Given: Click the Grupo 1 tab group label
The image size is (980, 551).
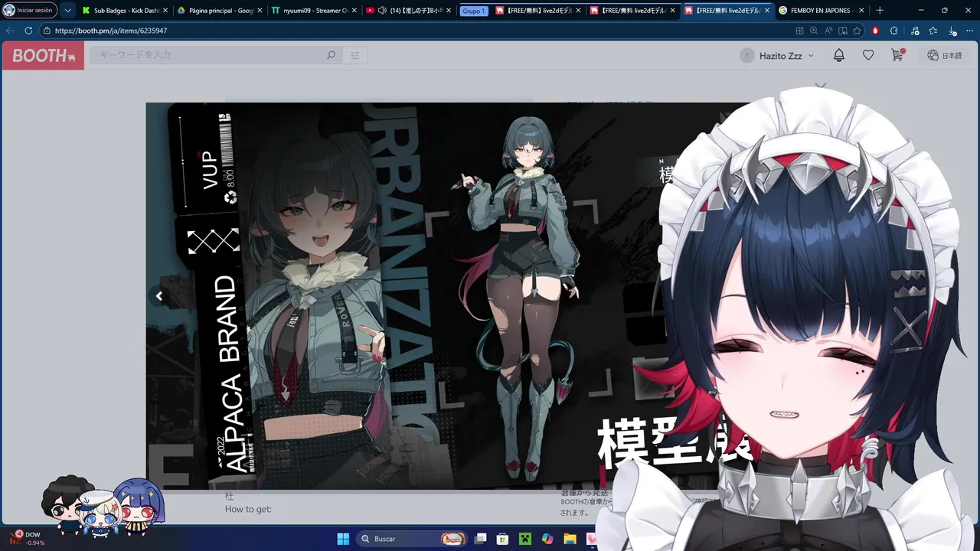Looking at the screenshot, I should point(474,11).
